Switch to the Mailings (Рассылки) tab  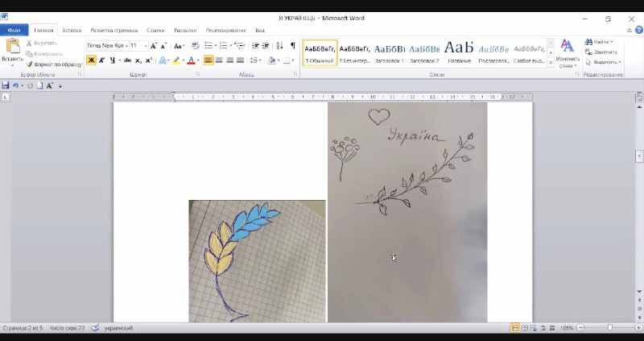click(185, 31)
